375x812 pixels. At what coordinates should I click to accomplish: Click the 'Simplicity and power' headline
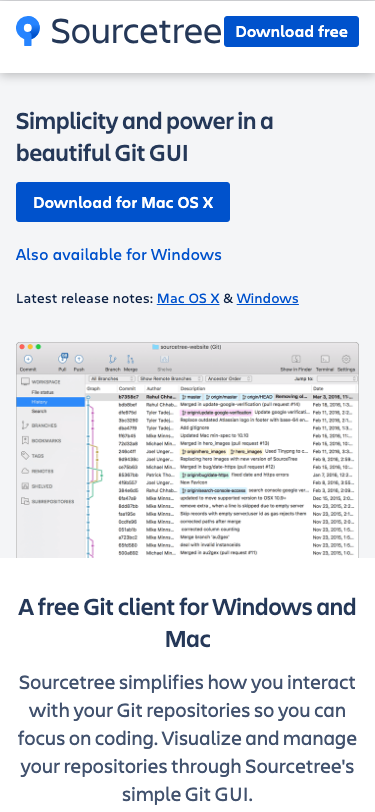click(x=145, y=137)
